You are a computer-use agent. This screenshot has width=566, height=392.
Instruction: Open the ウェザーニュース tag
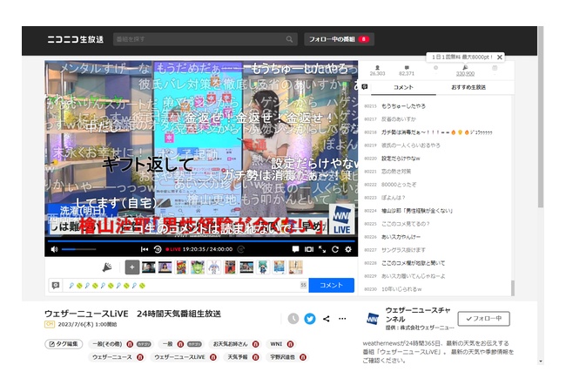coord(112,357)
